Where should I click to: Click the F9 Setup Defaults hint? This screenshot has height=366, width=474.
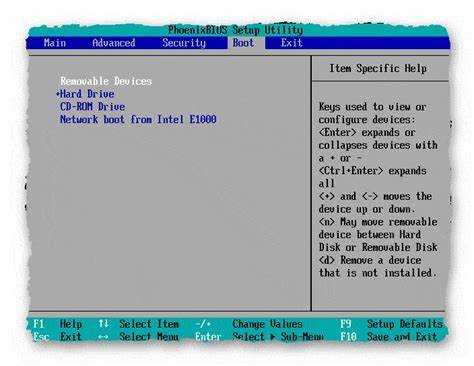(x=392, y=324)
